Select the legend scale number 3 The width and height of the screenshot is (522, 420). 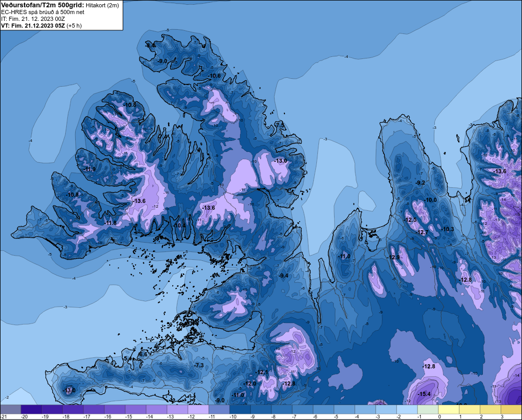[x=502, y=417]
